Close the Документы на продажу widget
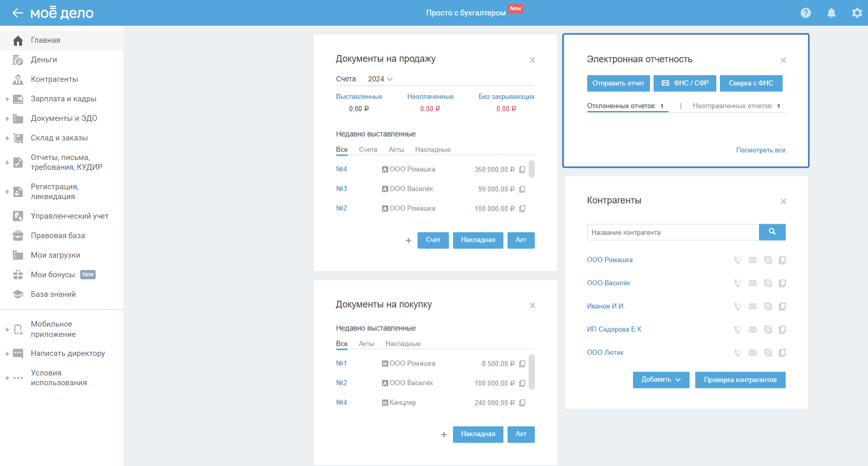 tap(532, 60)
